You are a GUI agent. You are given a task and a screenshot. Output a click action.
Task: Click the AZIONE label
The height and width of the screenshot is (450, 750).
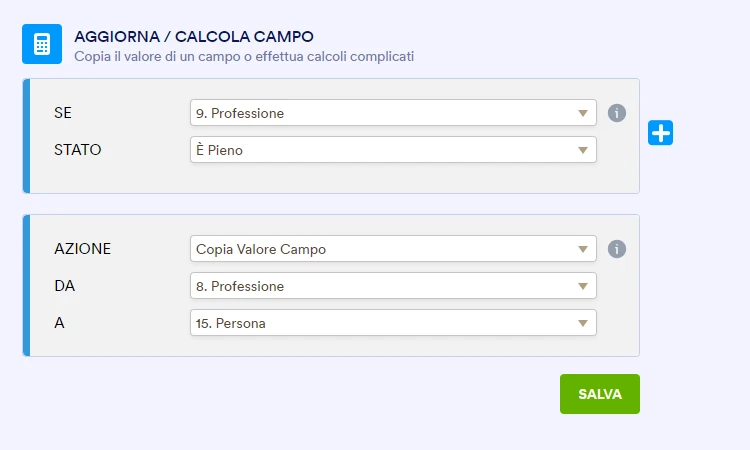[x=82, y=249]
